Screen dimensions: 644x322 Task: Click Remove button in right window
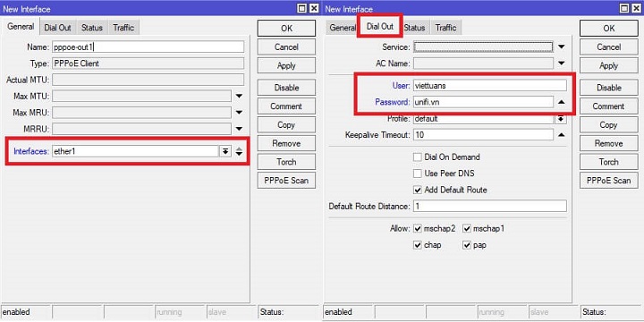[x=609, y=143]
